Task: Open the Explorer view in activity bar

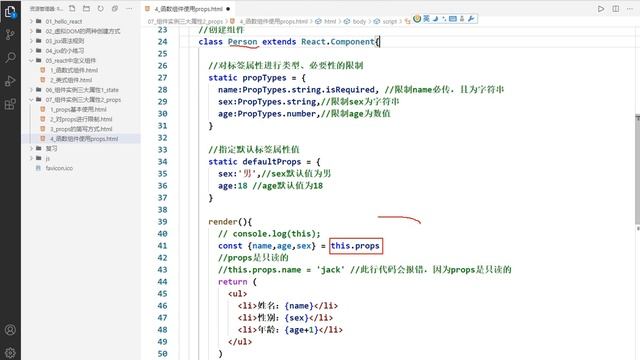Action: tap(10, 12)
